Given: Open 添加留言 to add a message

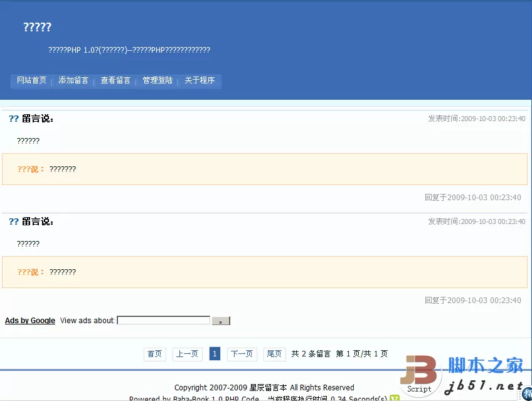Looking at the screenshot, I should pyautogui.click(x=73, y=80).
